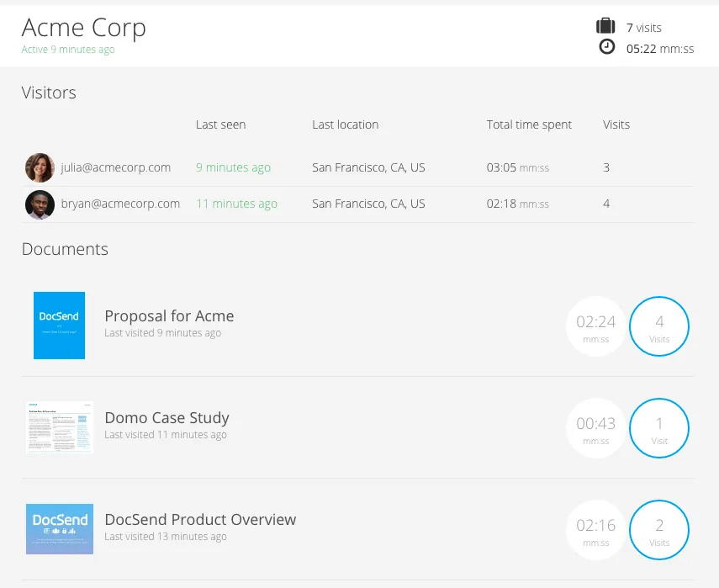Click the 2 Visits circle for Product Overview

[659, 530]
